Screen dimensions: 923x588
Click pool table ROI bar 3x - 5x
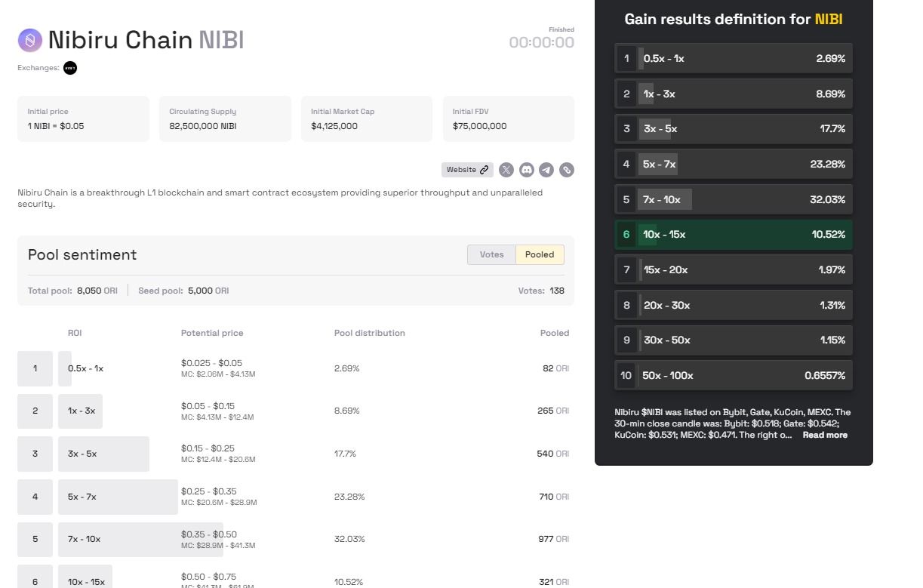pos(103,454)
